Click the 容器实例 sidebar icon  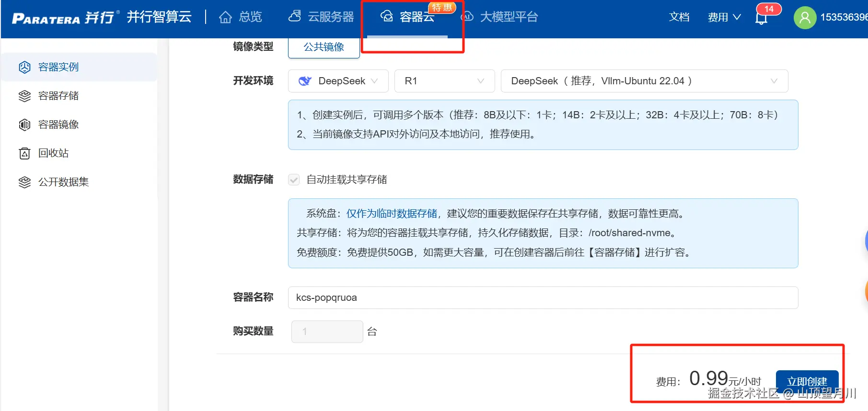coord(24,67)
